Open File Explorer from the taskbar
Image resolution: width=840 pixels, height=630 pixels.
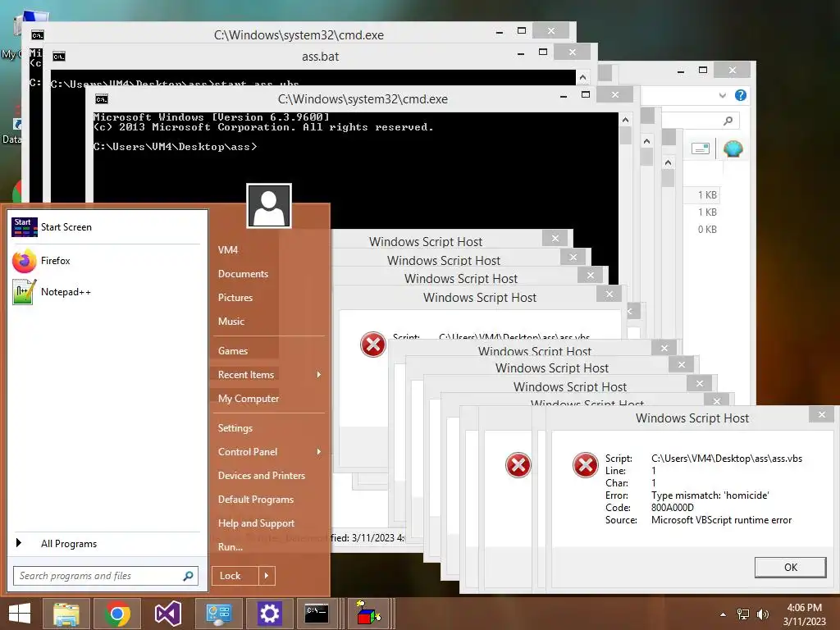(x=66, y=614)
